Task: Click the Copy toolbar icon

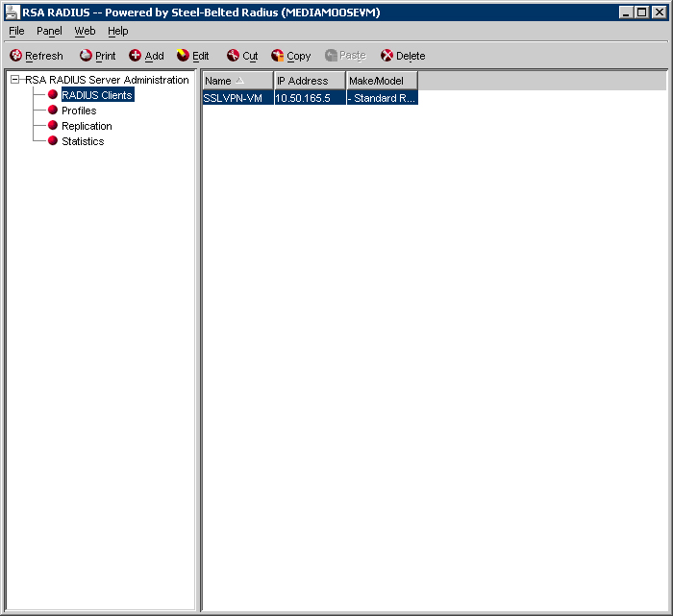Action: (277, 56)
